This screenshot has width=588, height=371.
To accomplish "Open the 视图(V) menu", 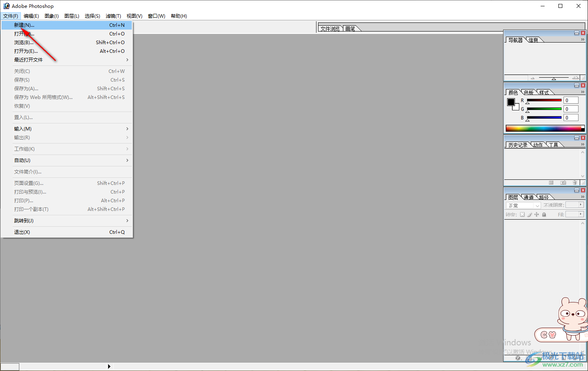I will click(134, 16).
